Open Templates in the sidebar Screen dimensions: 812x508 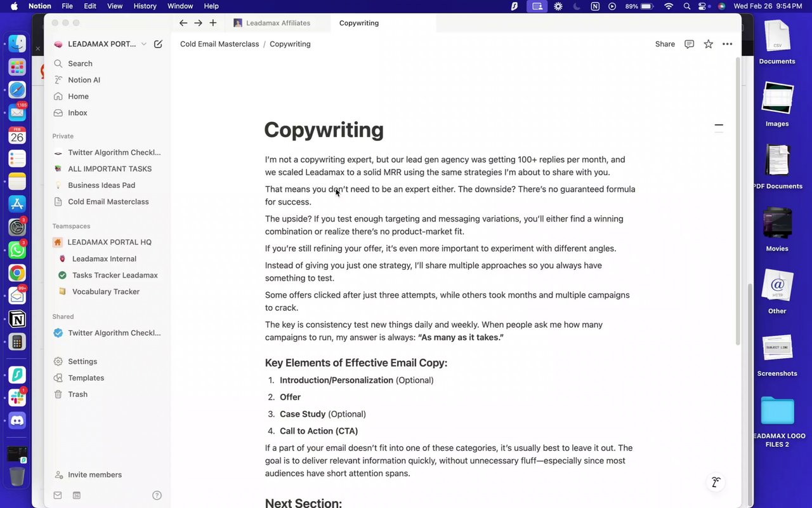(x=86, y=378)
